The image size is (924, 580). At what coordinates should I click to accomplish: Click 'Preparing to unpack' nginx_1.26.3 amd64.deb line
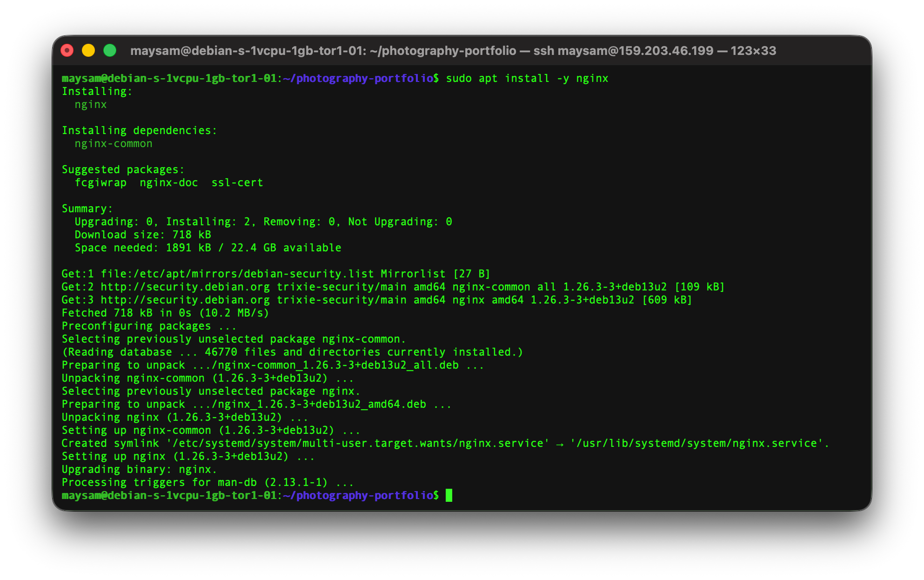click(257, 404)
